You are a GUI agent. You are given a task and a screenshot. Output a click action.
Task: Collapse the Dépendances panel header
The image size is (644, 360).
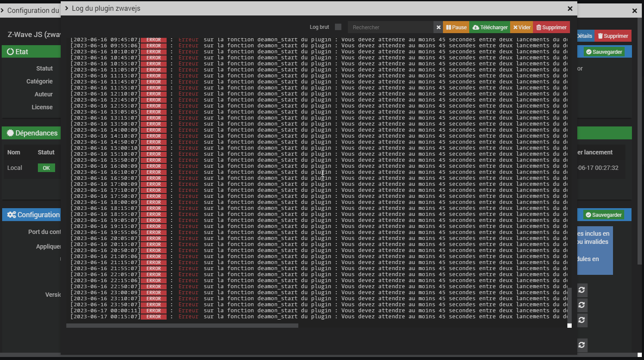tap(32, 133)
